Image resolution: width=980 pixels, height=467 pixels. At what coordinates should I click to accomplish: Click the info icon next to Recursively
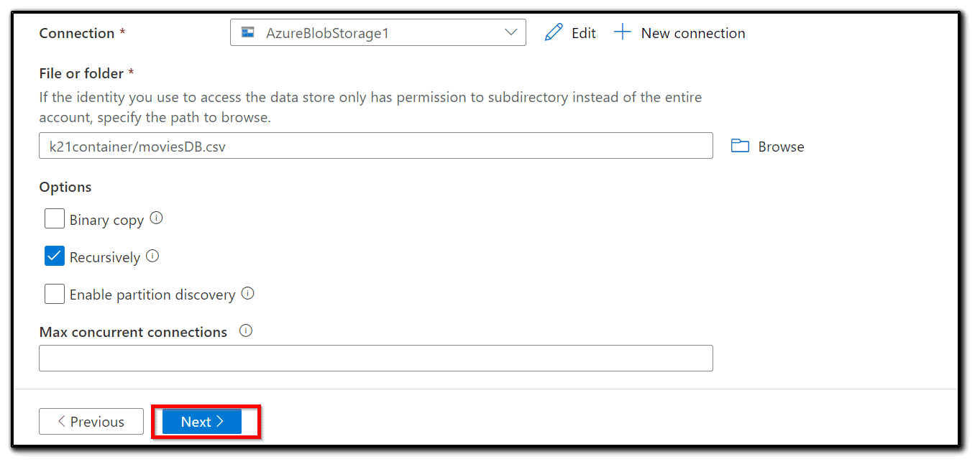click(x=152, y=255)
